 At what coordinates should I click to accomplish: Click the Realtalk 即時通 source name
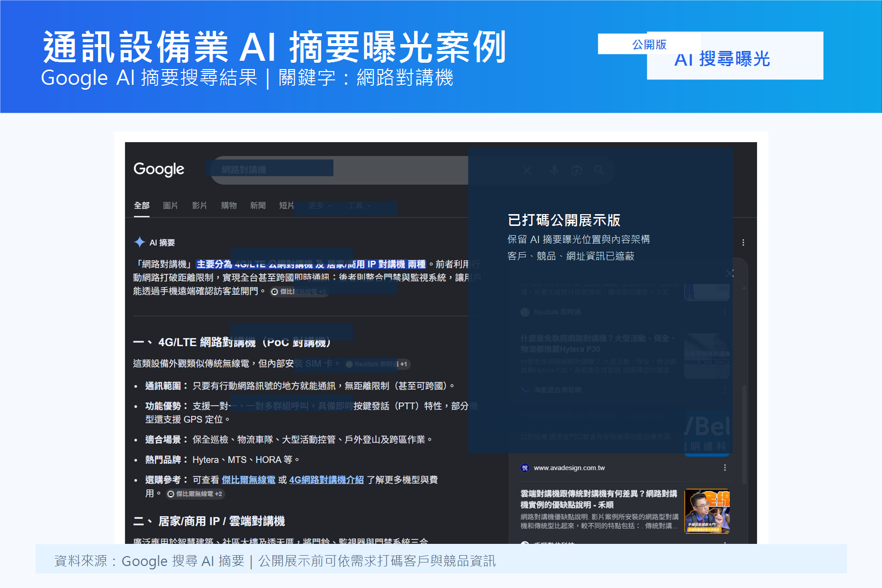[557, 312]
